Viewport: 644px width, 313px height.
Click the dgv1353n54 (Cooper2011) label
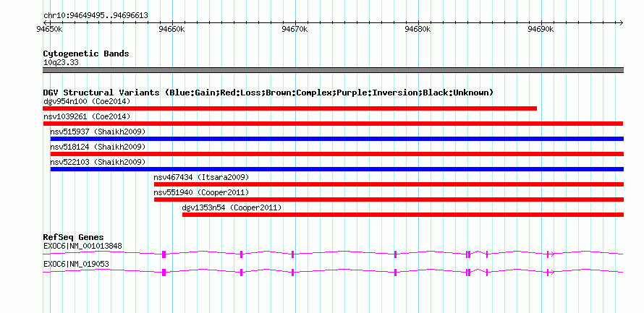pos(232,207)
